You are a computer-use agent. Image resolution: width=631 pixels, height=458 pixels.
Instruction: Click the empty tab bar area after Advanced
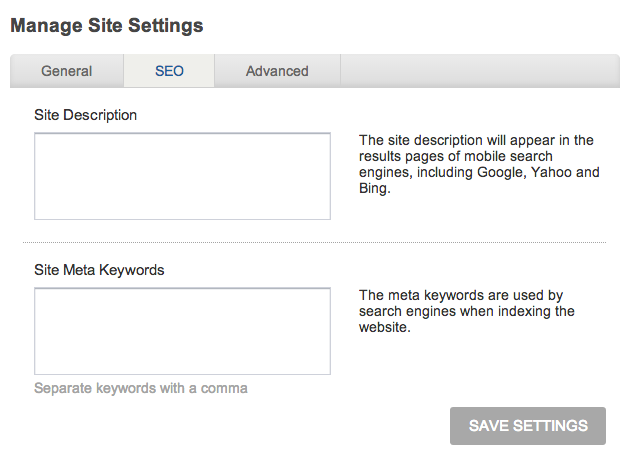tap(480, 71)
